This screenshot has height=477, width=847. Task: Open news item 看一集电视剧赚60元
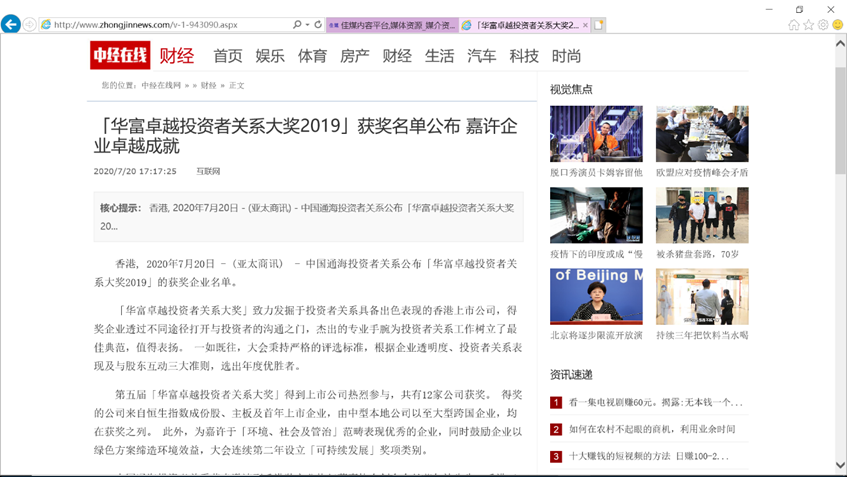point(656,402)
